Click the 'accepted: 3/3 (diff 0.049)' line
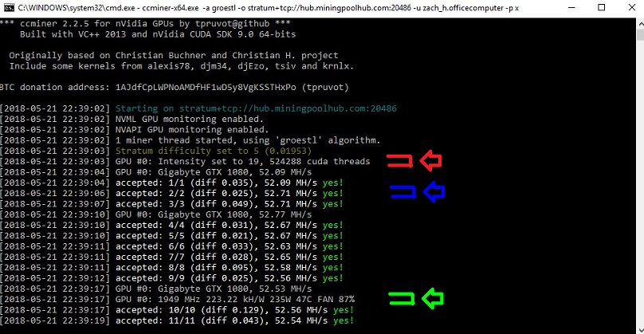 click(x=171, y=204)
